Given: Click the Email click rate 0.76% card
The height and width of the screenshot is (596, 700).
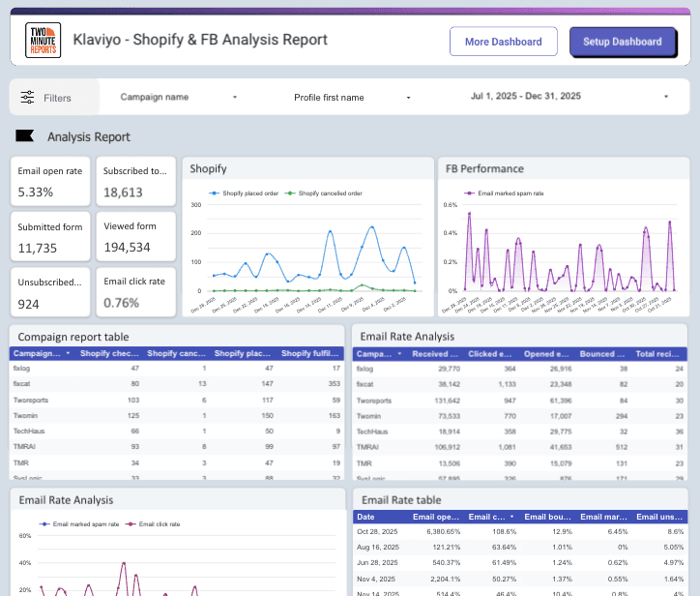Looking at the screenshot, I should (136, 292).
